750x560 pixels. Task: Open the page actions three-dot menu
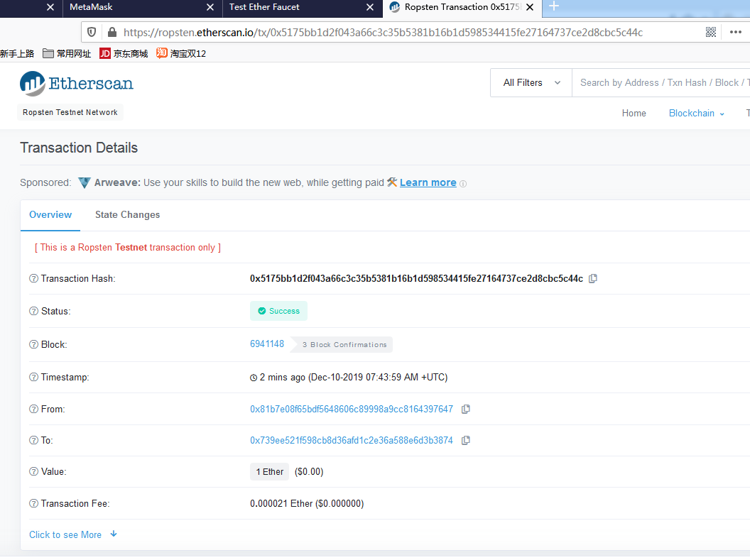point(736,32)
